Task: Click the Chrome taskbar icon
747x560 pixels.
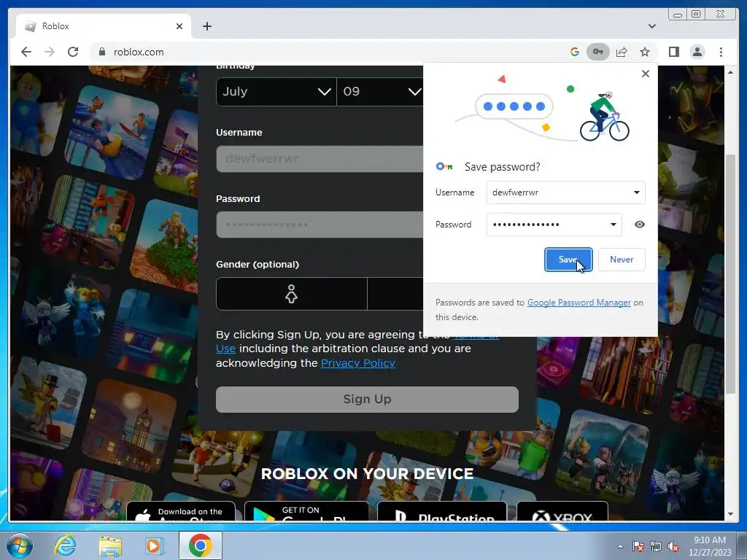Action: pyautogui.click(x=200, y=545)
